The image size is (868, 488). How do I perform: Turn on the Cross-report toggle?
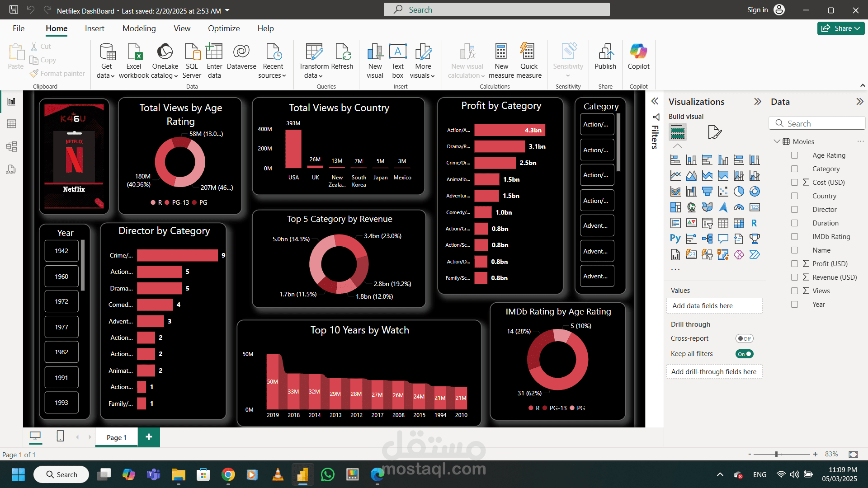(x=744, y=338)
